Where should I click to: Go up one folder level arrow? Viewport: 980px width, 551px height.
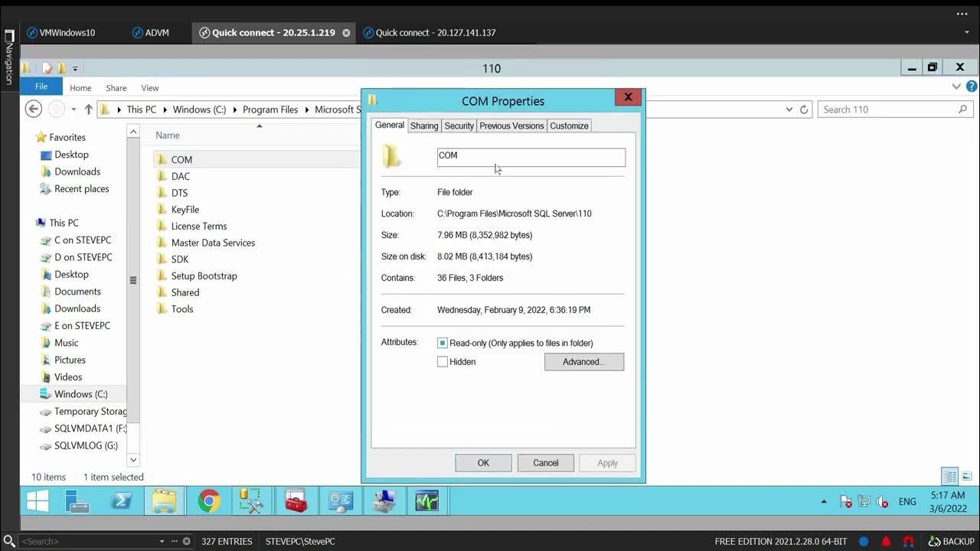coord(88,109)
